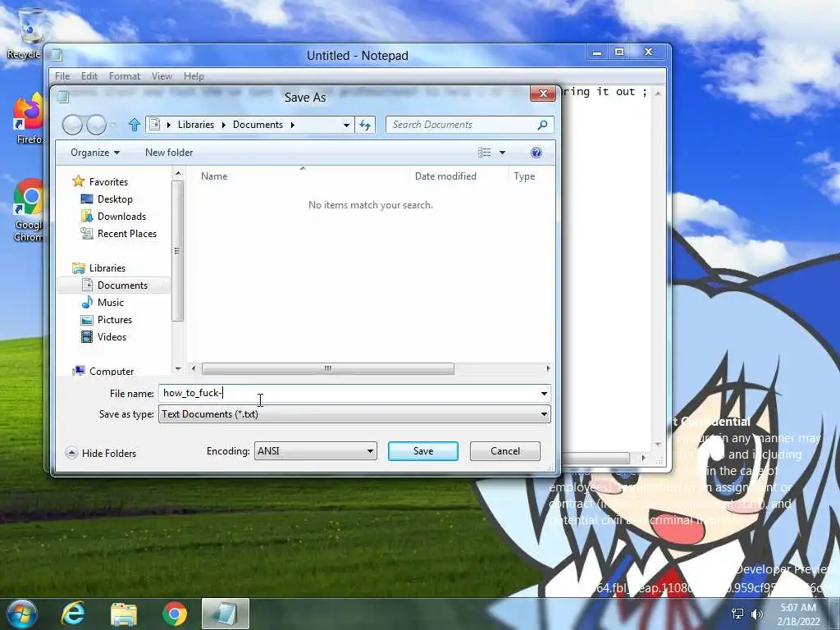Select Downloads in Favorites
Viewport: 840px width, 630px height.
[x=121, y=217]
